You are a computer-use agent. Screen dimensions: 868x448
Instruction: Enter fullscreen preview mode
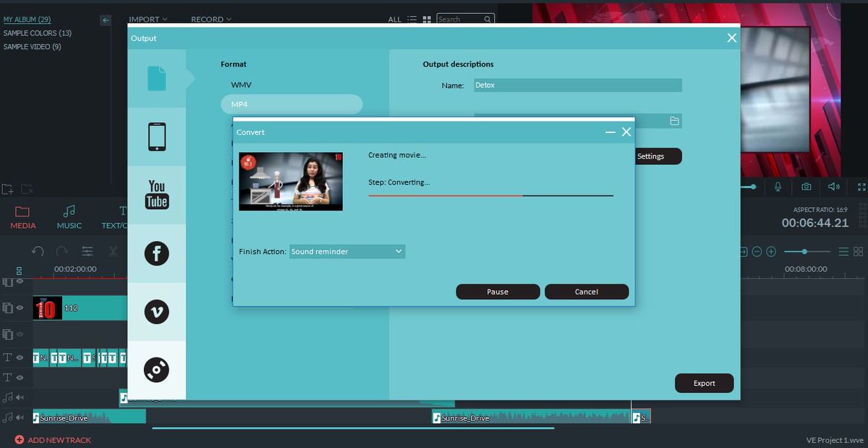(861, 187)
